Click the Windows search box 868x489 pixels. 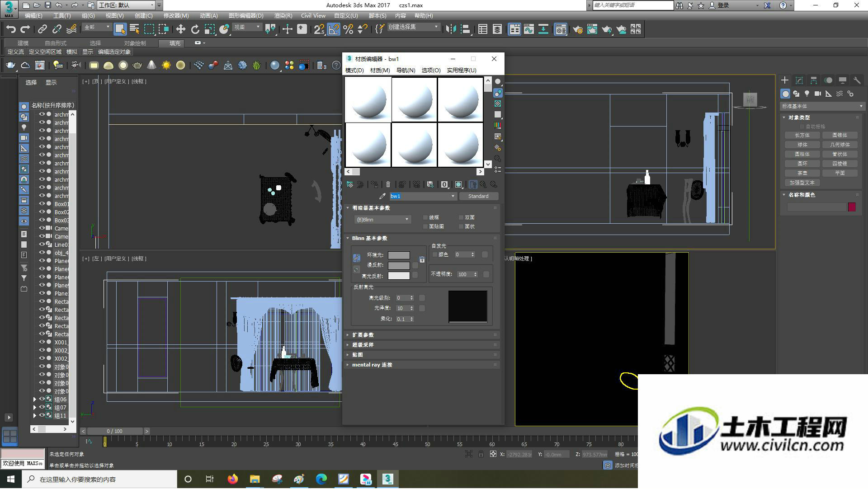point(99,479)
